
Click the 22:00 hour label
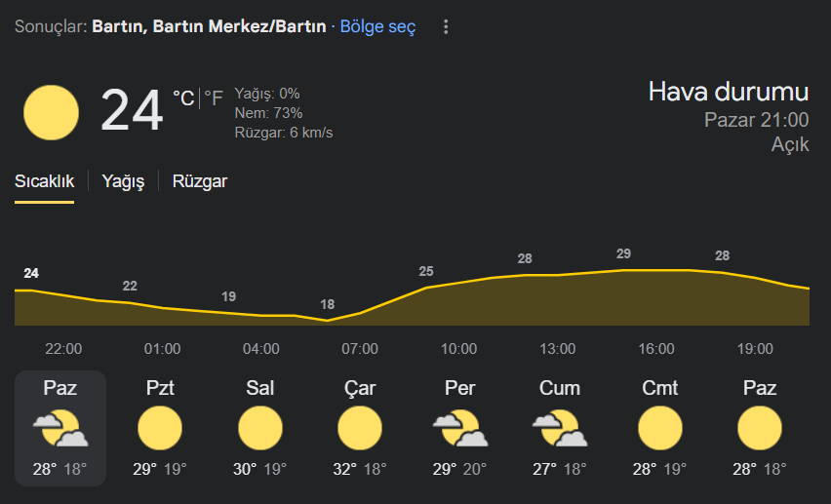pyautogui.click(x=63, y=349)
